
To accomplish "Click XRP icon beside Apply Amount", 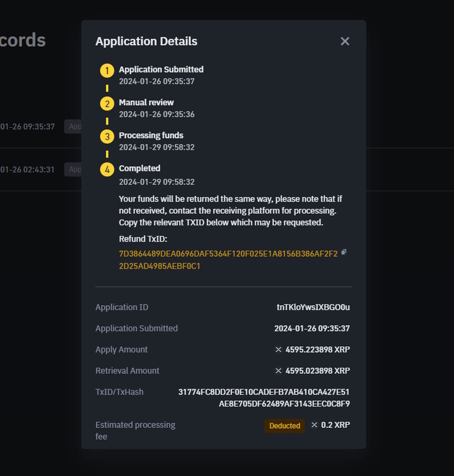I will pos(278,350).
